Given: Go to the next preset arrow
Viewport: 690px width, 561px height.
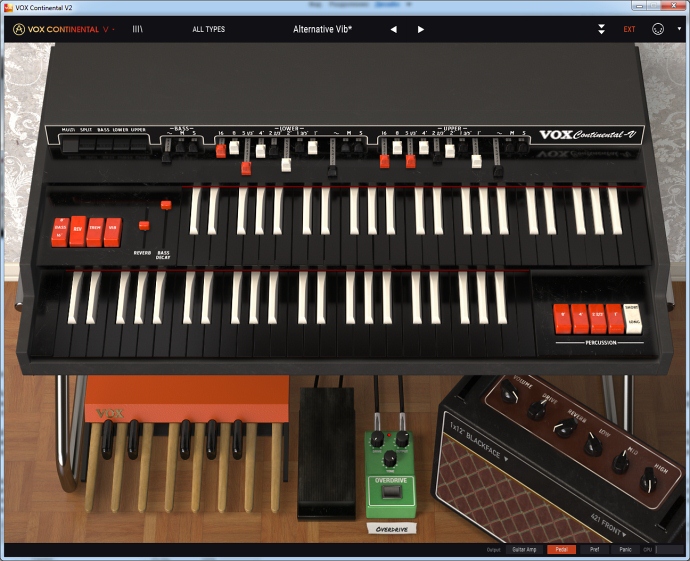Looking at the screenshot, I should click(421, 29).
